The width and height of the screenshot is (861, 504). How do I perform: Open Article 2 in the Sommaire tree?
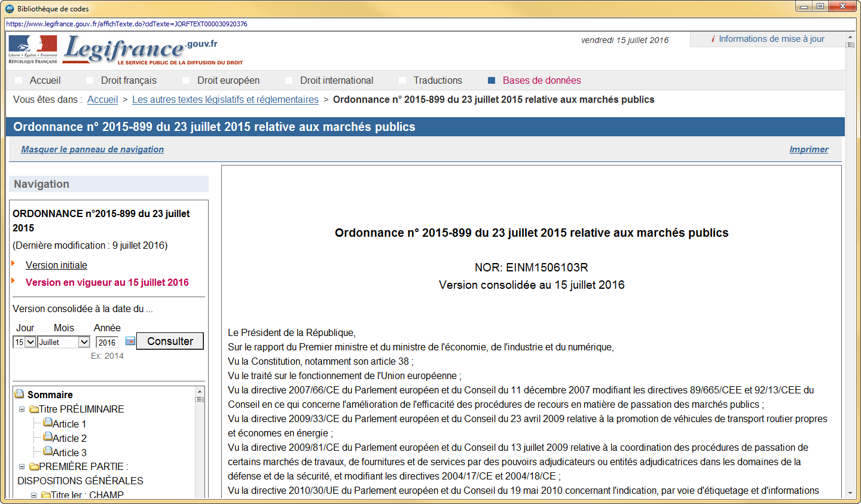pyautogui.click(x=69, y=438)
